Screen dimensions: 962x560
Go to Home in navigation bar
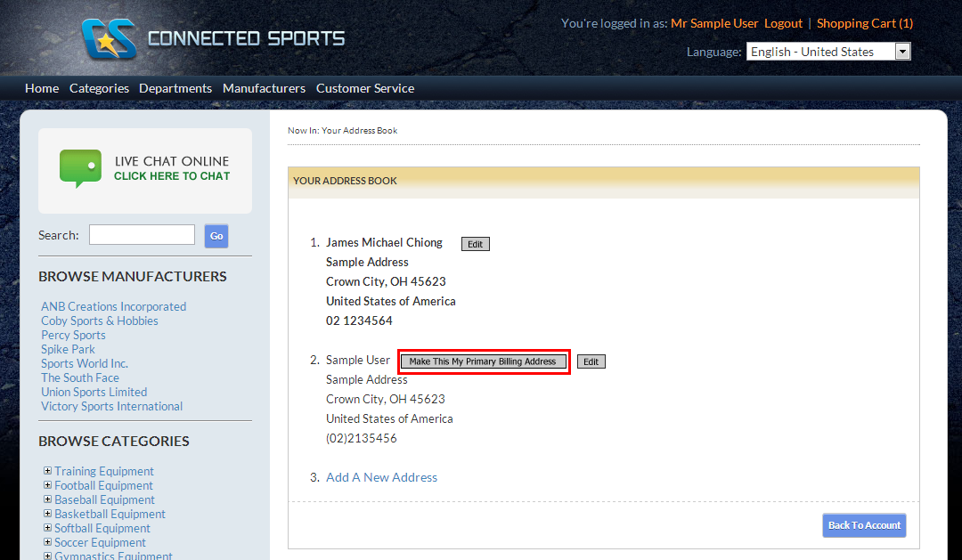coord(42,88)
